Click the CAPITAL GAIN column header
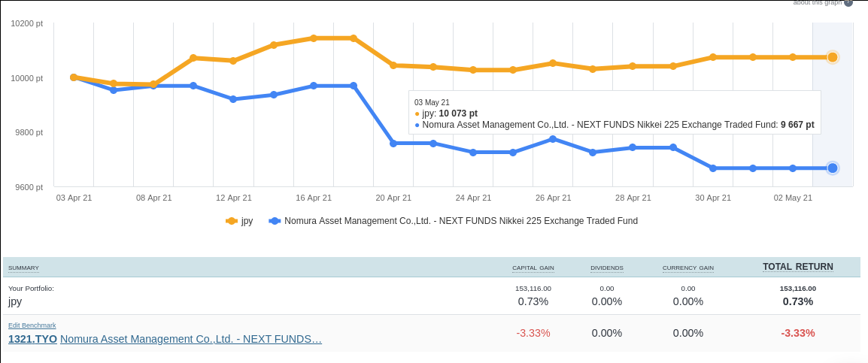This screenshot has width=868, height=363. click(x=533, y=268)
